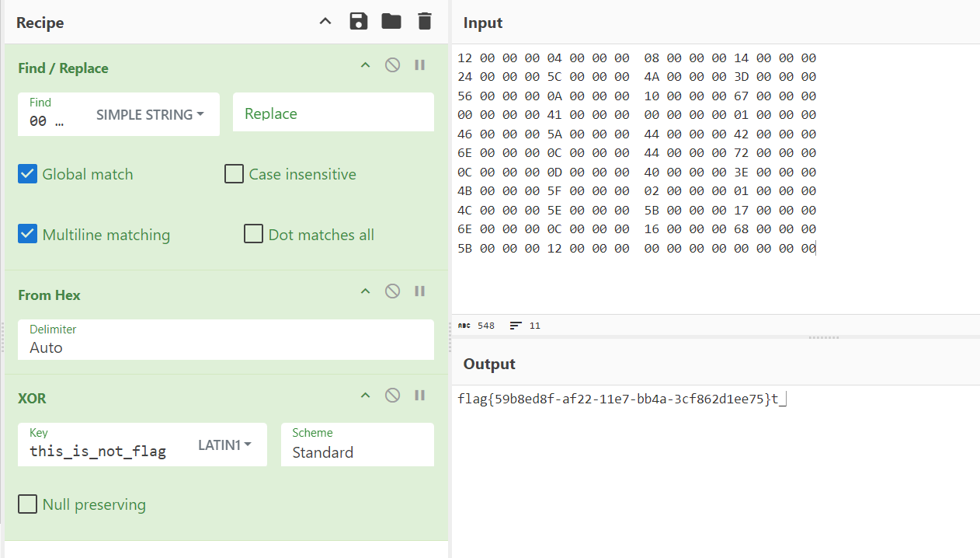Uncheck the Global match checkbox
Viewport: 980px width, 558px height.
[x=28, y=174]
